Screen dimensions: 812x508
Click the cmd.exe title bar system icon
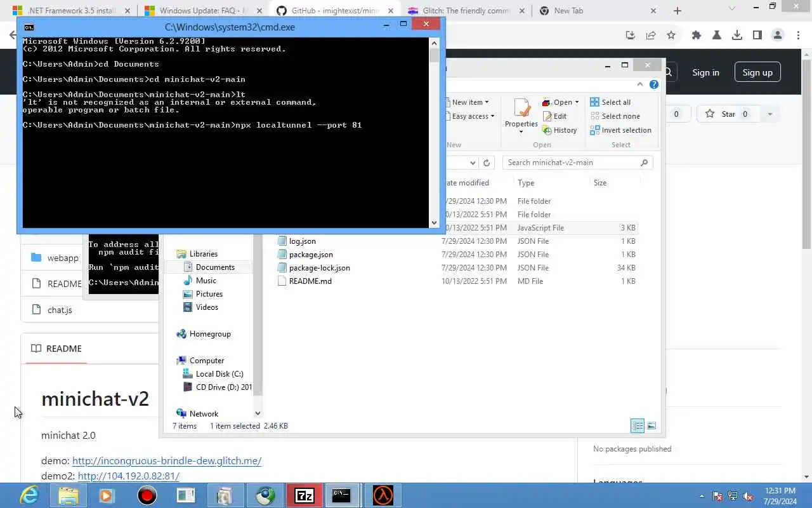pyautogui.click(x=29, y=27)
